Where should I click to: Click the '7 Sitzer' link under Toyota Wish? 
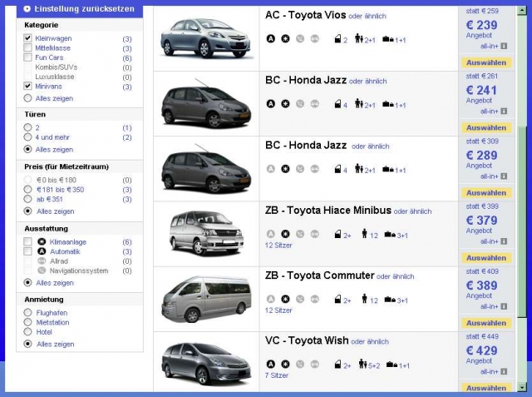click(x=277, y=375)
